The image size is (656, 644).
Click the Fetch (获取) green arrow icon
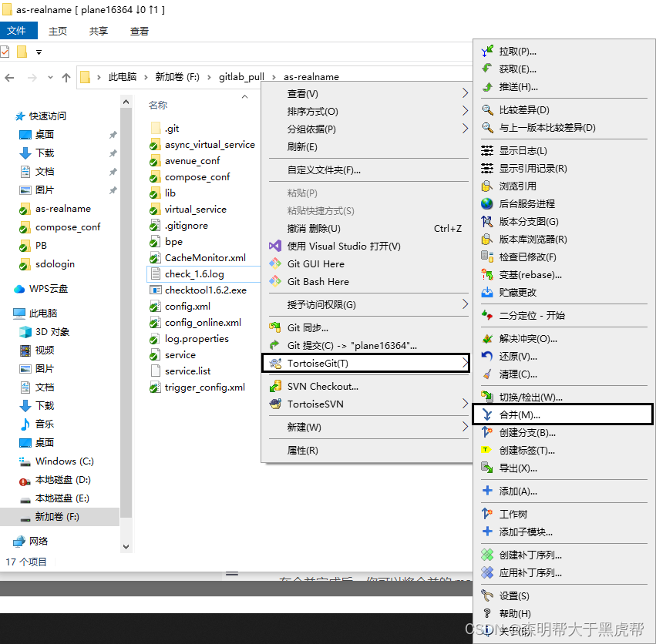(x=487, y=69)
